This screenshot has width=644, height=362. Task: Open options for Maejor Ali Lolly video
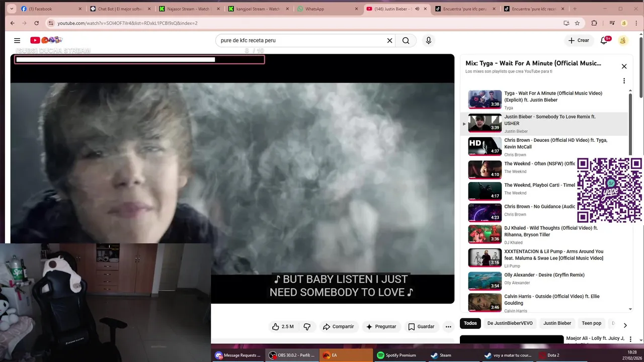630,340
